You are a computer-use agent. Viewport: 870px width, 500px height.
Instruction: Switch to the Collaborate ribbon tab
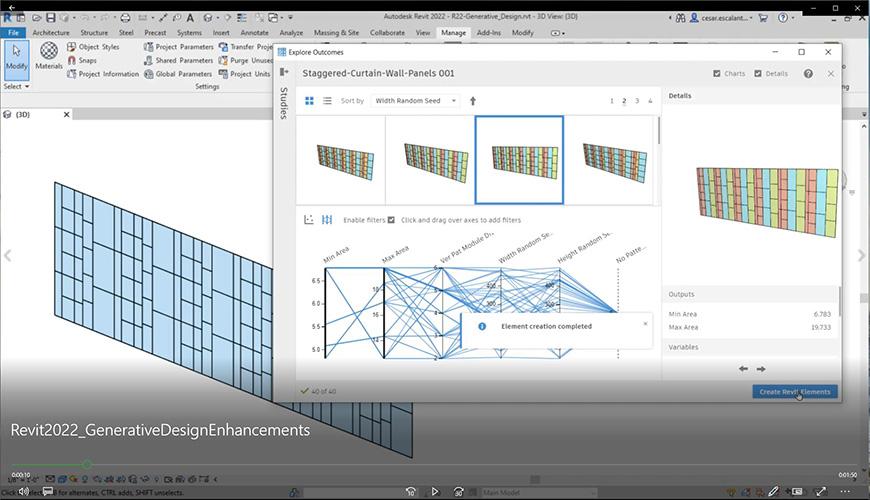(x=387, y=33)
